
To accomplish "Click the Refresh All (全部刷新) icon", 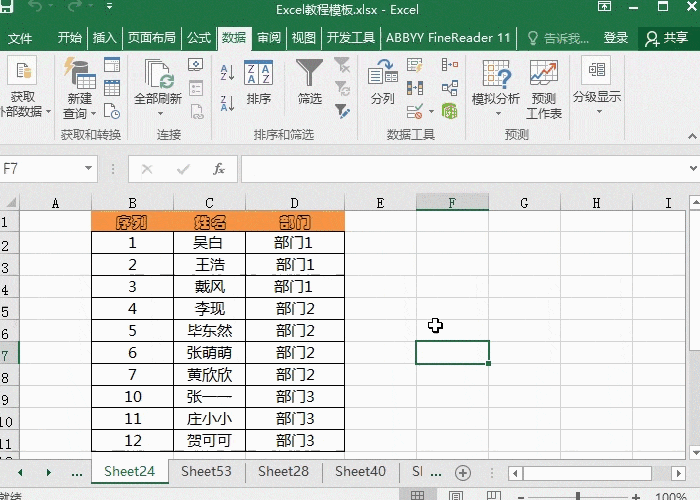I will coord(158,74).
